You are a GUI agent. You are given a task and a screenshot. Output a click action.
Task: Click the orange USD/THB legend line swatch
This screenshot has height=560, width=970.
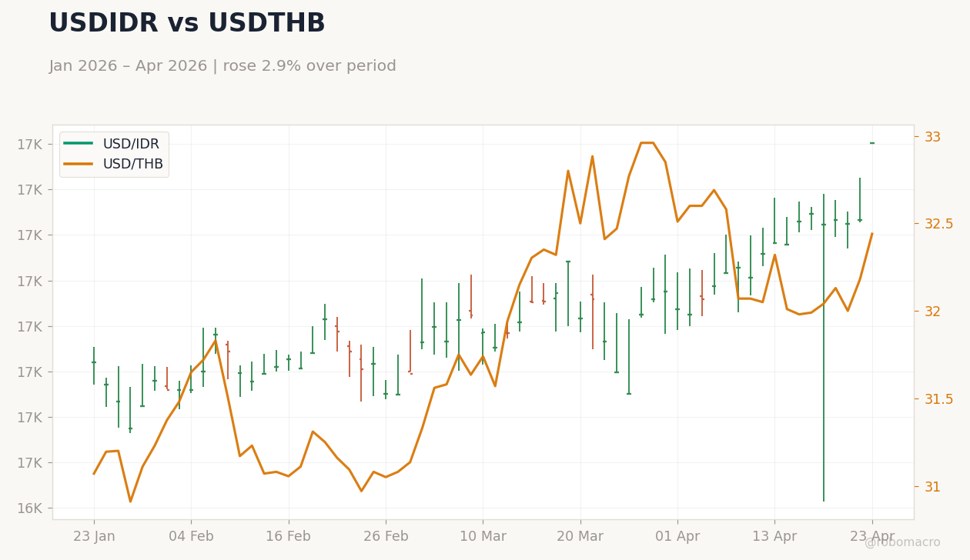click(79, 164)
